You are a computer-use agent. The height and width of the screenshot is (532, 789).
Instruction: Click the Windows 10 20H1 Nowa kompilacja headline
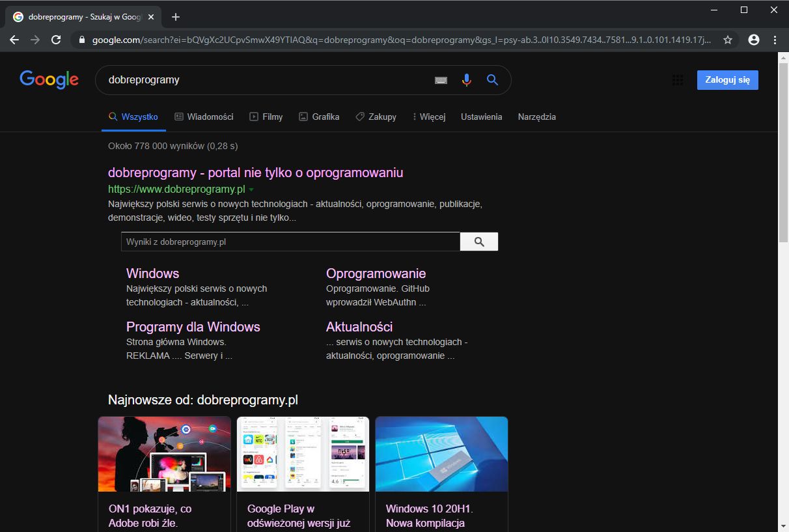[x=429, y=516]
